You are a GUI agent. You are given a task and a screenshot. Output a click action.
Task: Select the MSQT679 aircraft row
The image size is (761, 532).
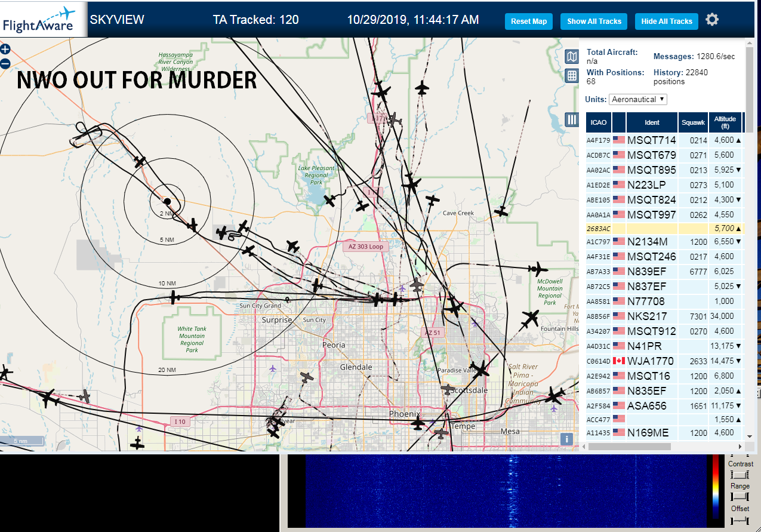664,155
